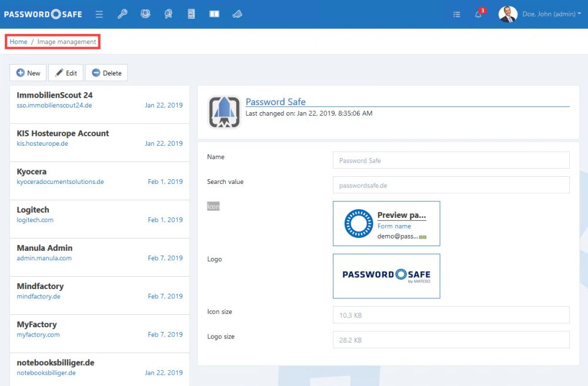Click the highlighted Icon label
The width and height of the screenshot is (588, 386).
pos(213,206)
